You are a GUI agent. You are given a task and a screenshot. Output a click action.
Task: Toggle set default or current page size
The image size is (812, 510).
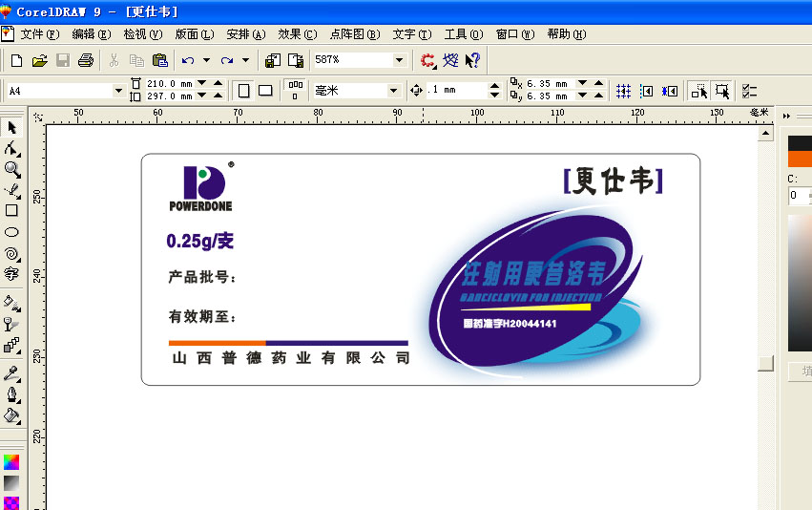(x=295, y=90)
